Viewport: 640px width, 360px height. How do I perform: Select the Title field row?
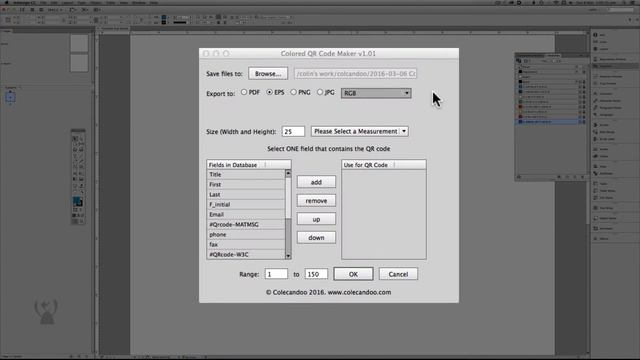[246, 174]
